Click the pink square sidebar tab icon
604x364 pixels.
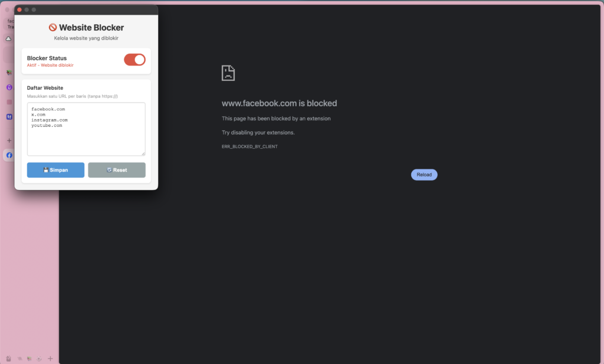[9, 102]
